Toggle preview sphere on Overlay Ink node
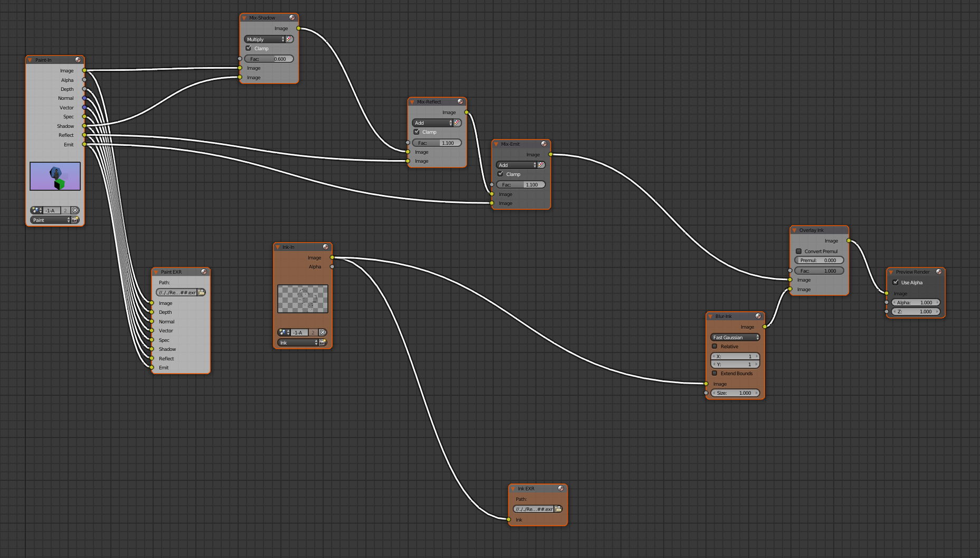980x558 pixels. coord(843,230)
